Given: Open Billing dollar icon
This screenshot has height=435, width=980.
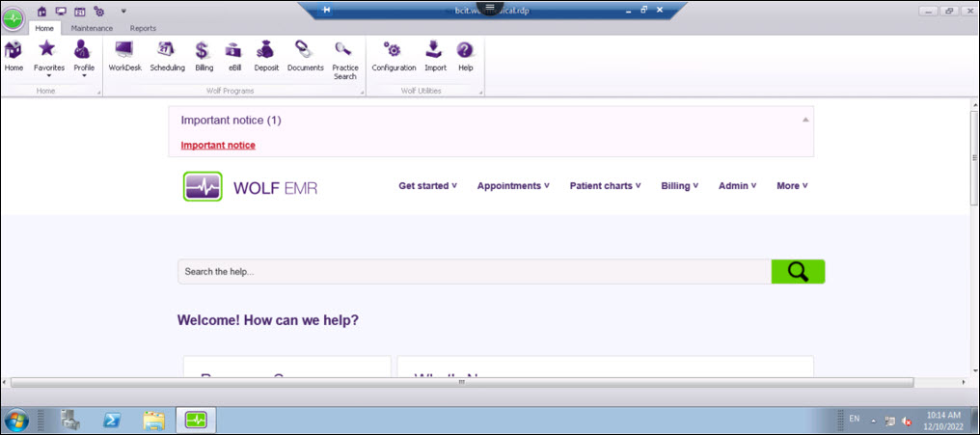Looking at the screenshot, I should [x=204, y=56].
